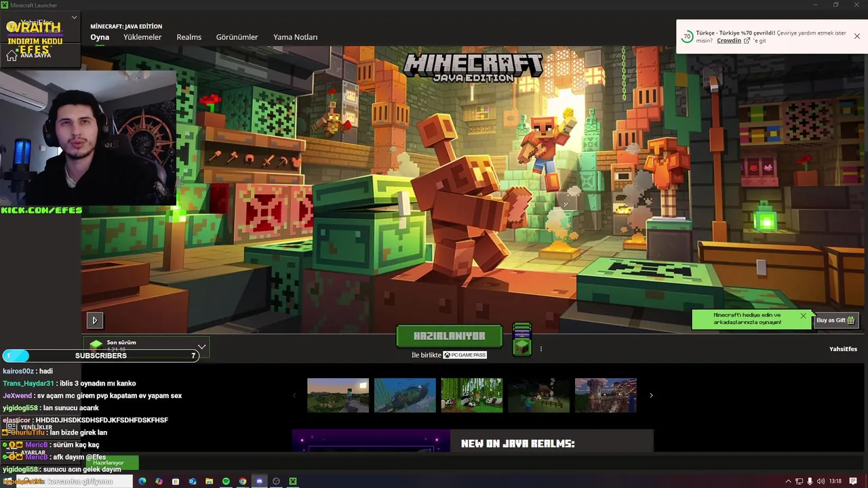This screenshot has width=868, height=488.
Task: Open the Oyna tab
Action: (x=100, y=37)
